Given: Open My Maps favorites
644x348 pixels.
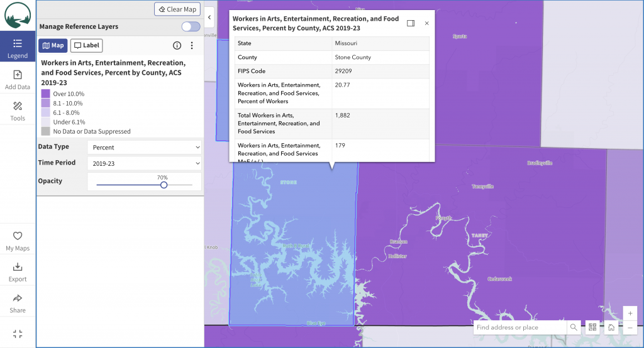Looking at the screenshot, I should click(x=18, y=241).
